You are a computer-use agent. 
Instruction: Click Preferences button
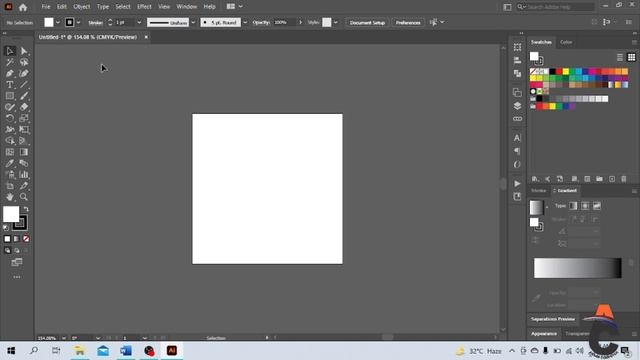coord(408,22)
